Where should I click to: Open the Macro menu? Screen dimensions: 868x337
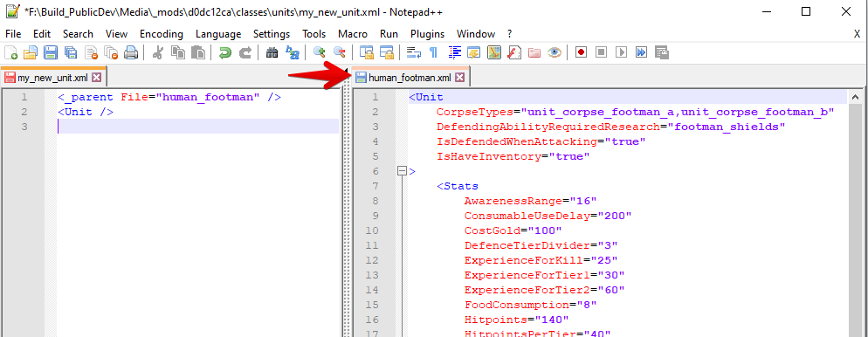(353, 34)
